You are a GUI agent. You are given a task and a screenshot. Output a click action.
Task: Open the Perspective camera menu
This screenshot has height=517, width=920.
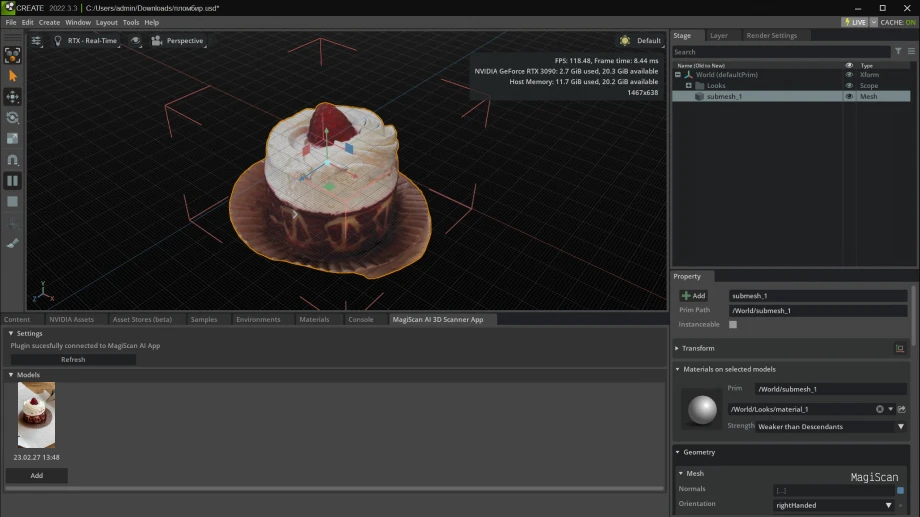coord(177,40)
